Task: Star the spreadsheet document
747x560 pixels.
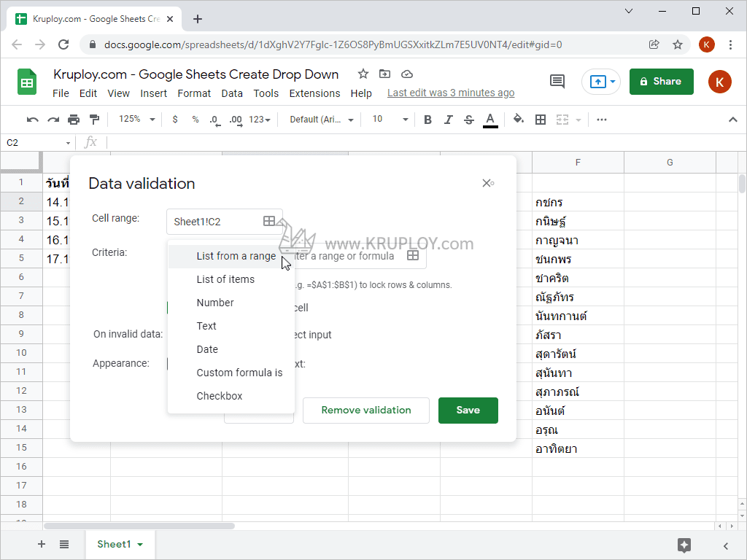Action: 363,74
